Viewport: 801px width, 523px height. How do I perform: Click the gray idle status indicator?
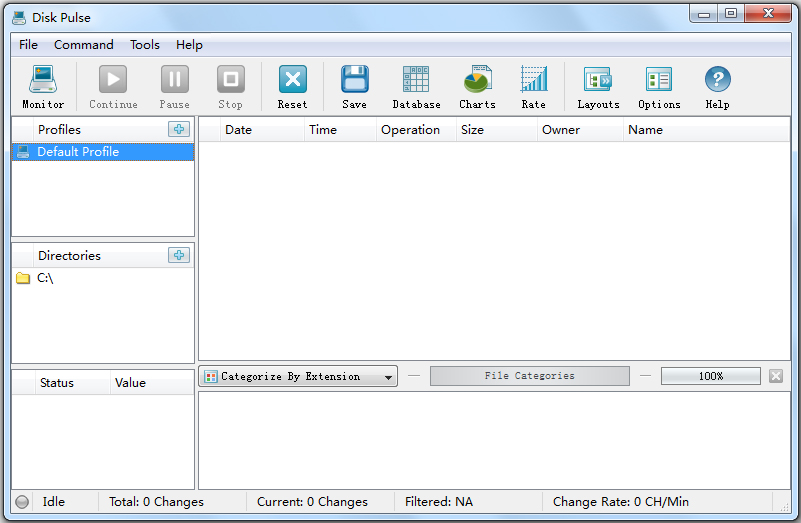point(22,502)
